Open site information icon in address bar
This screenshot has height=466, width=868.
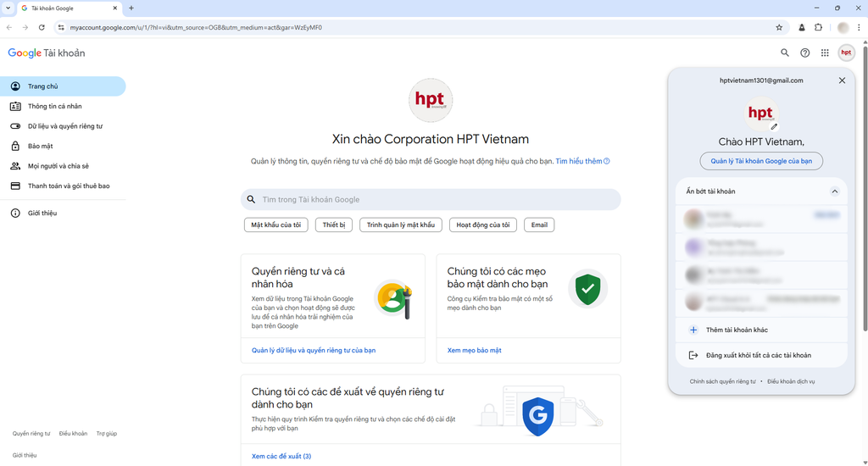click(61, 27)
